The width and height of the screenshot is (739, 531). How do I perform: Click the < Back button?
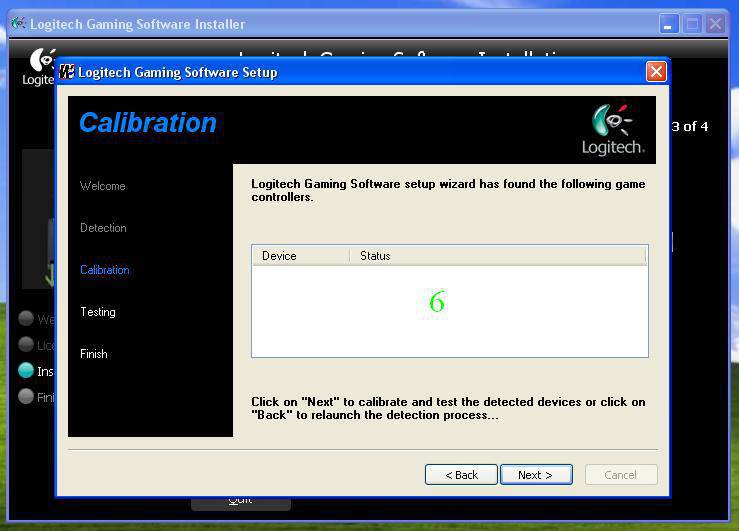point(461,474)
